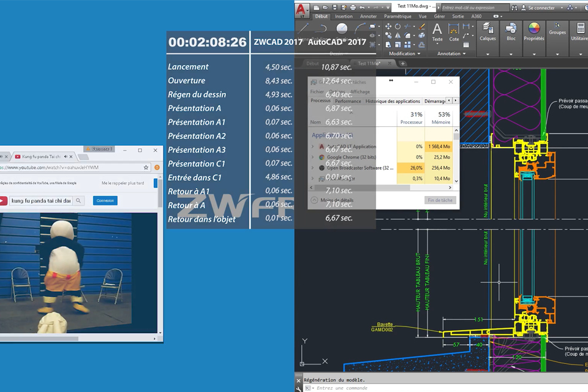The width and height of the screenshot is (588, 392).
Task: Click the Save As icon in AutoCAD
Action: 344,7
